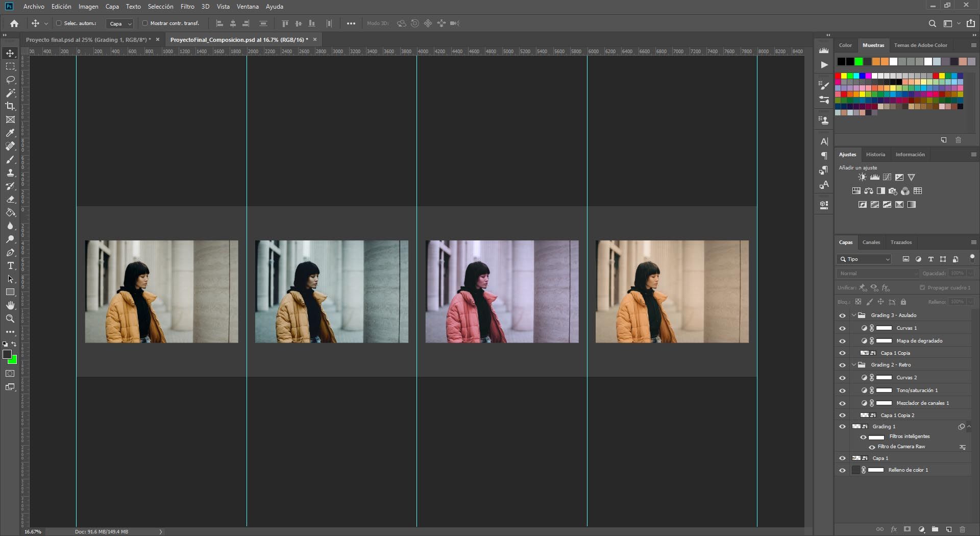Screen dimensions: 980x536
Task: Hide the Curvas 1 layer
Action: 842,328
